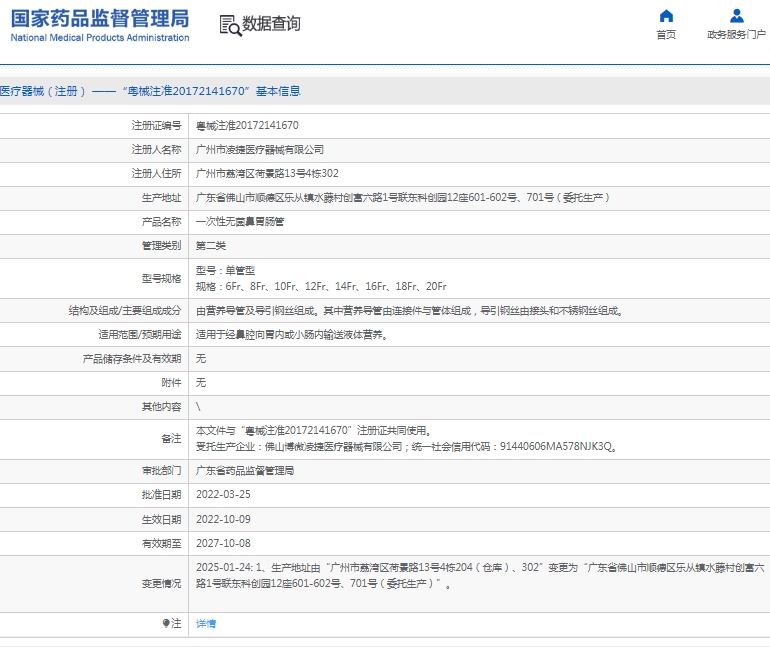
Task: Click the 首页 label
Action: click(x=666, y=34)
